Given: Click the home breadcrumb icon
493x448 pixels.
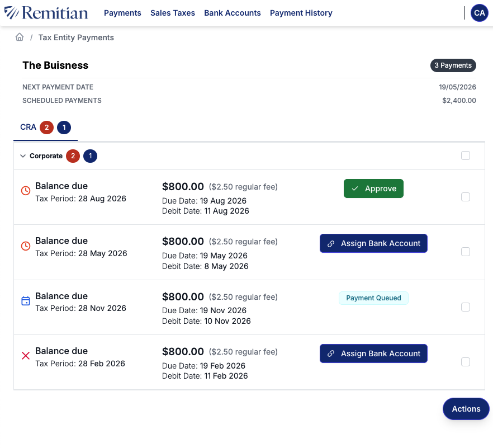Looking at the screenshot, I should click(x=20, y=37).
